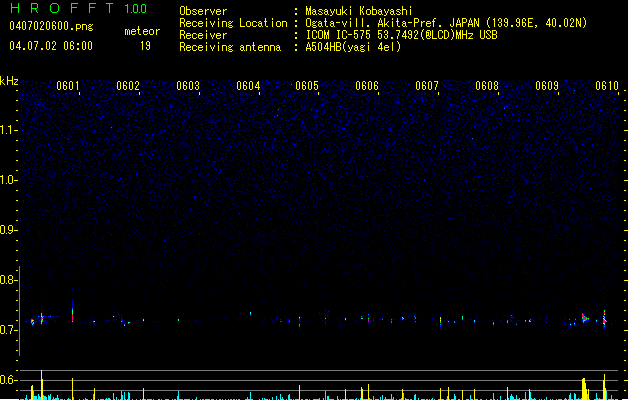This screenshot has width=629, height=400.
Task: Click the 0609 time marker
Action: 547,86
